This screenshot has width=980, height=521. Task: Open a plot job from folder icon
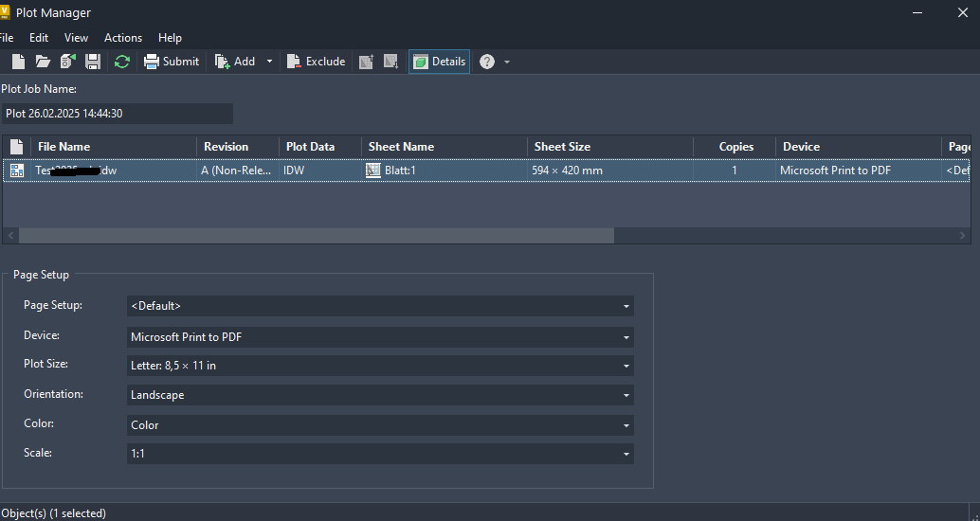[x=43, y=62]
